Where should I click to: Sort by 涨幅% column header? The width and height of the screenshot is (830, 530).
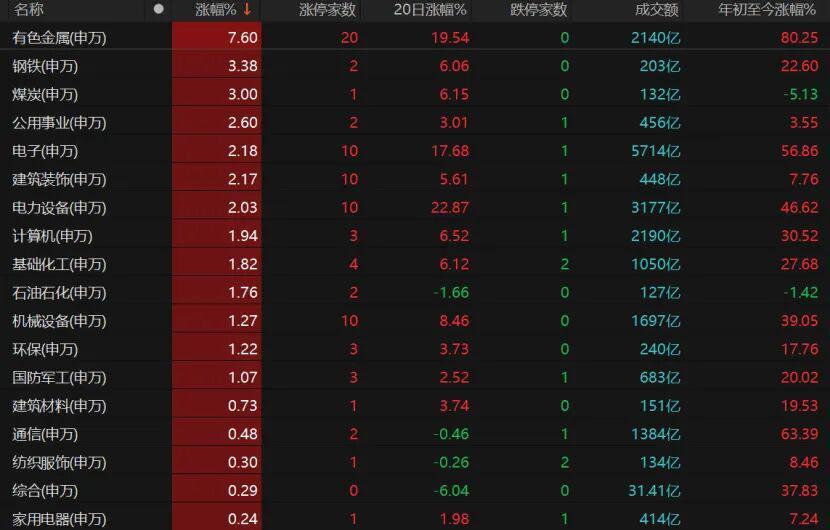(215, 10)
